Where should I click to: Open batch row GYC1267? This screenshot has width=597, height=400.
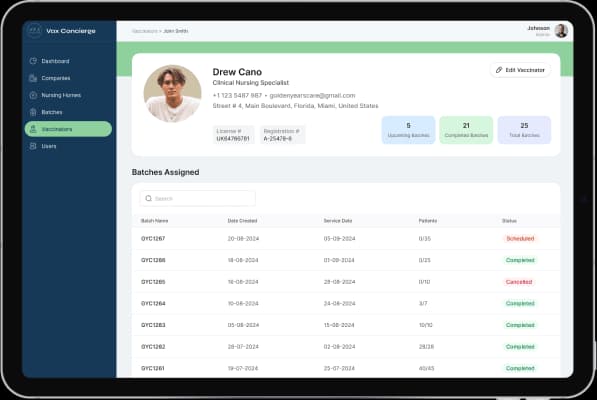[x=346, y=239]
